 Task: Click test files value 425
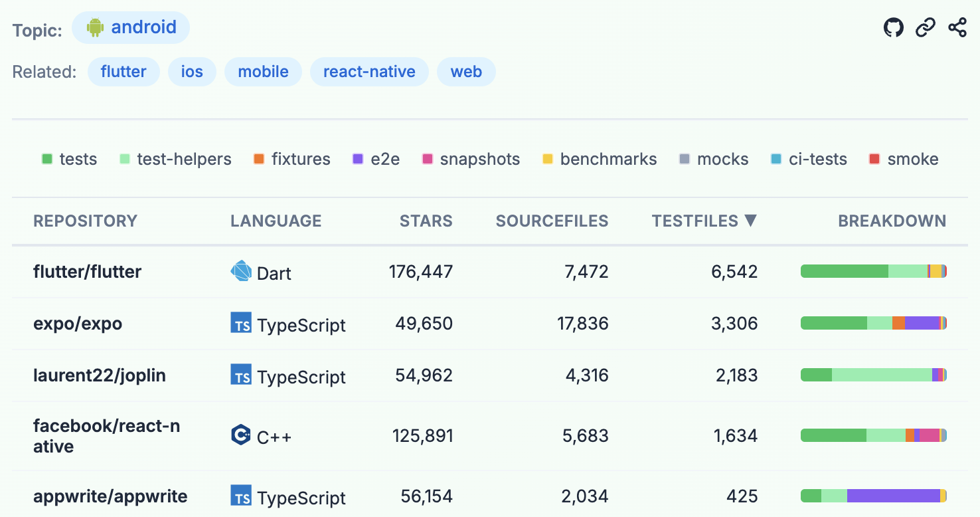coord(742,496)
